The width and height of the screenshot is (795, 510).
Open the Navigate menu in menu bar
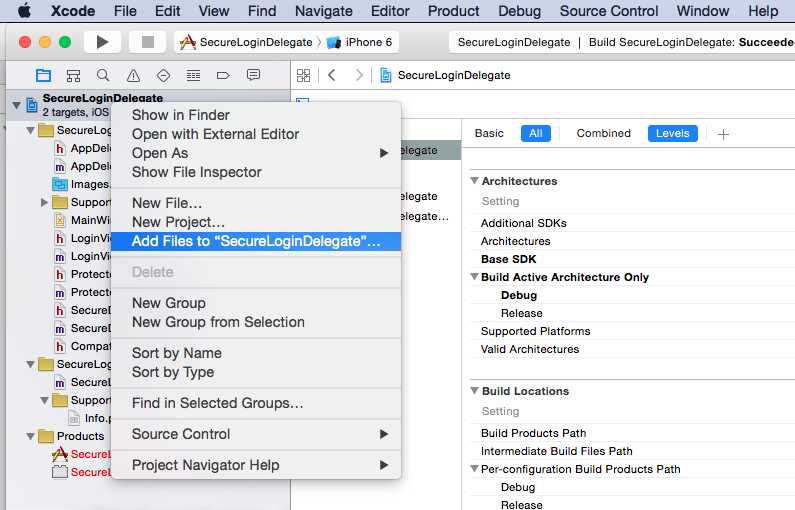(323, 11)
